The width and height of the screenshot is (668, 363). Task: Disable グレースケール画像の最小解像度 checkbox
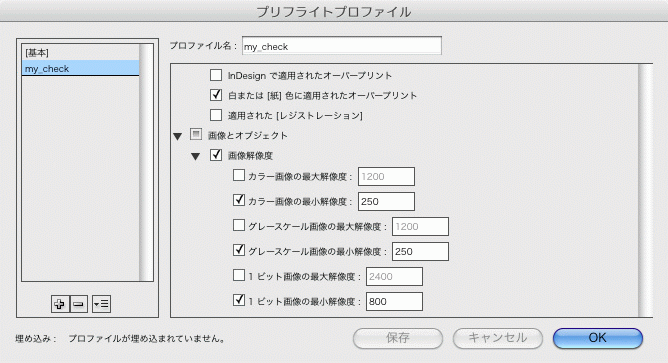point(239,250)
